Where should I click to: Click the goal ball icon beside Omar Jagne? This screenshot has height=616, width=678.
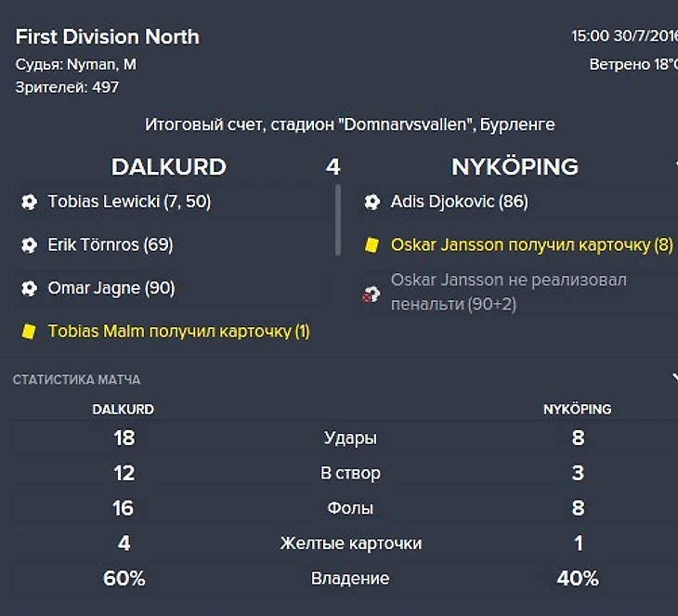point(29,288)
